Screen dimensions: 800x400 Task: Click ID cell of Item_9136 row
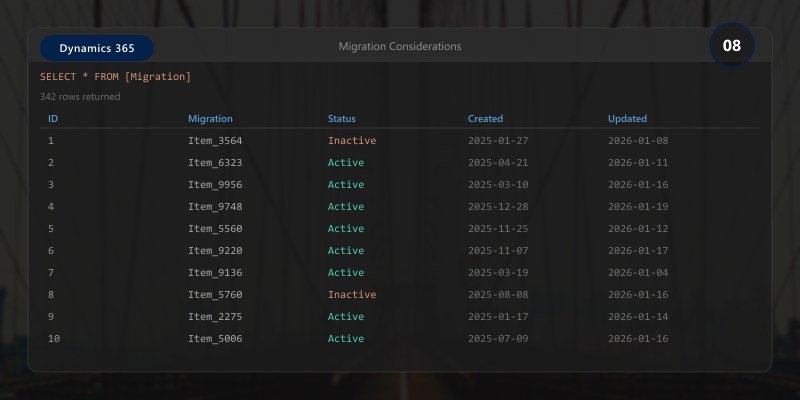pyautogui.click(x=51, y=272)
